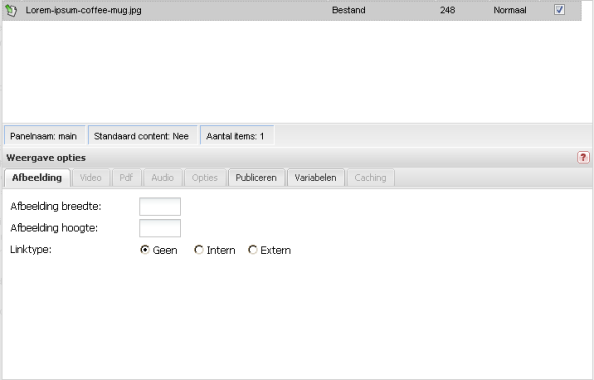
Task: Click the Bestand type cell
Action: point(349,10)
